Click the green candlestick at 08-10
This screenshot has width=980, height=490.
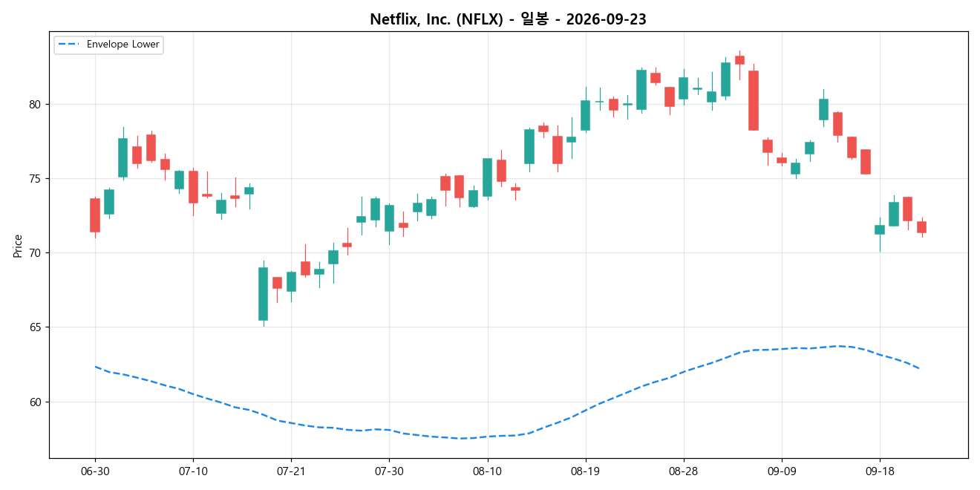(487, 177)
